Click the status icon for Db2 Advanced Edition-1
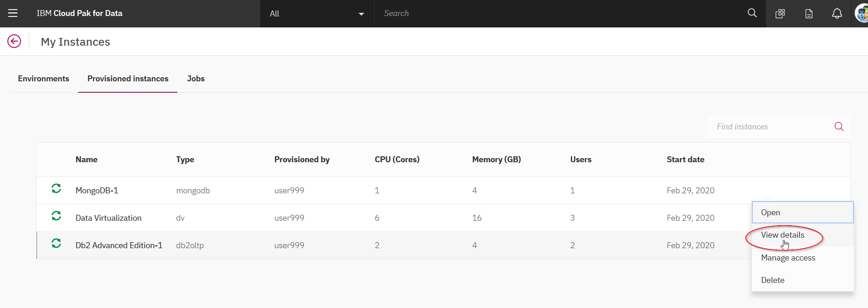The height and width of the screenshot is (308, 868). click(56, 243)
